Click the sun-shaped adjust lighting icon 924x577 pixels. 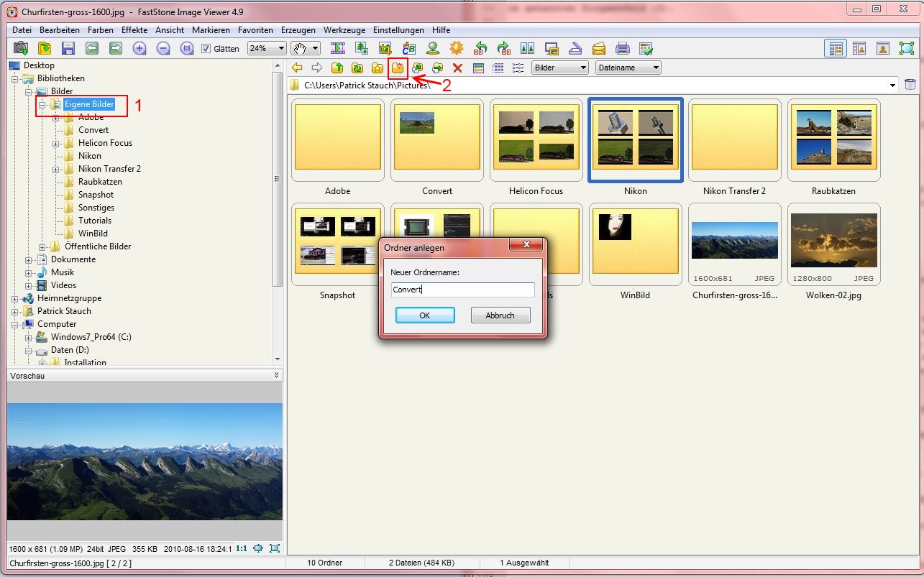tap(457, 48)
